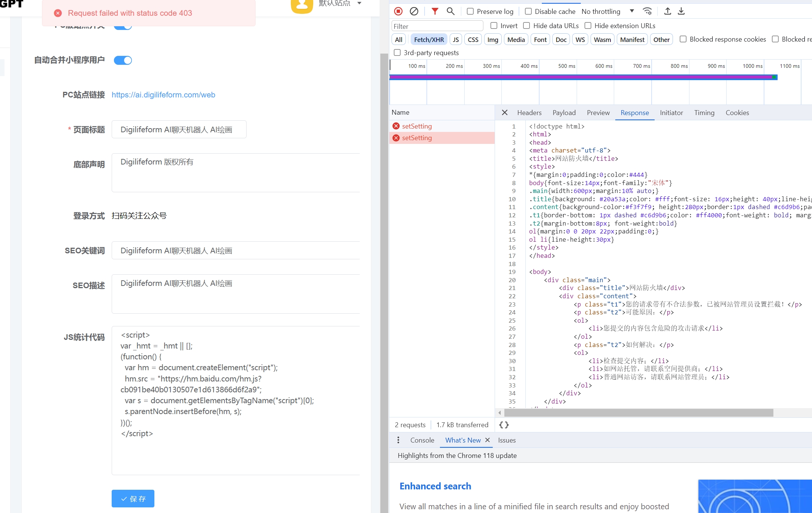Screen dimensions: 812x513
Task: Switch to the Timing tab
Action: [704, 112]
